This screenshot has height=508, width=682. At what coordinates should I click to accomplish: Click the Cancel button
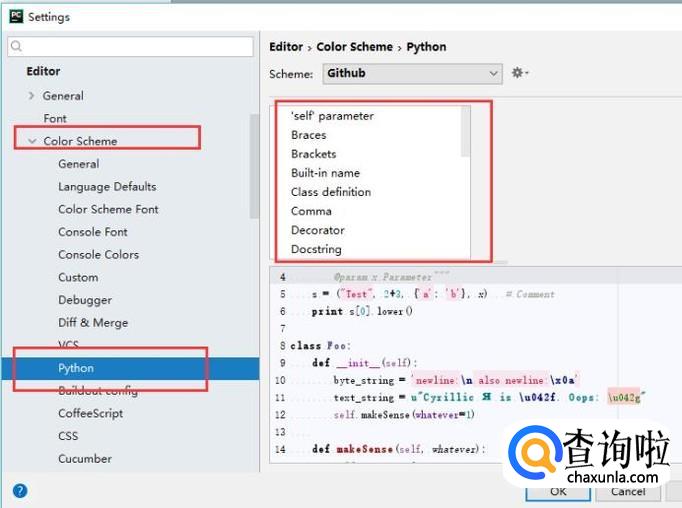(628, 492)
